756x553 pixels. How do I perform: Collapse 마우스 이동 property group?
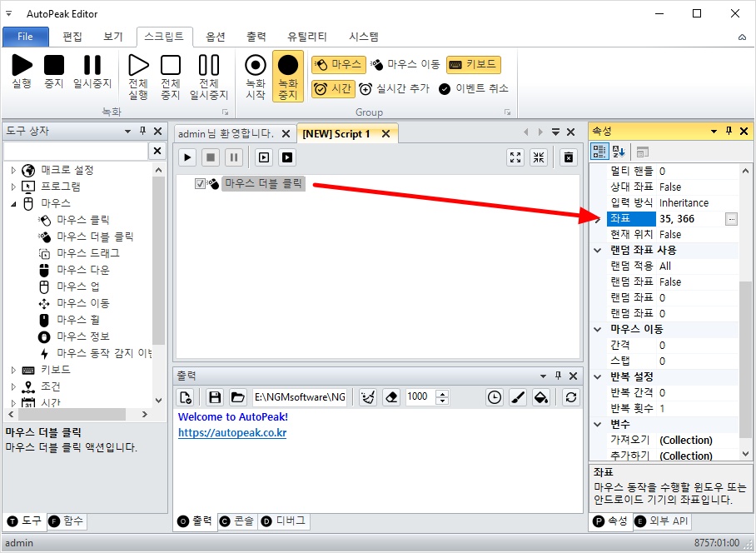(598, 329)
